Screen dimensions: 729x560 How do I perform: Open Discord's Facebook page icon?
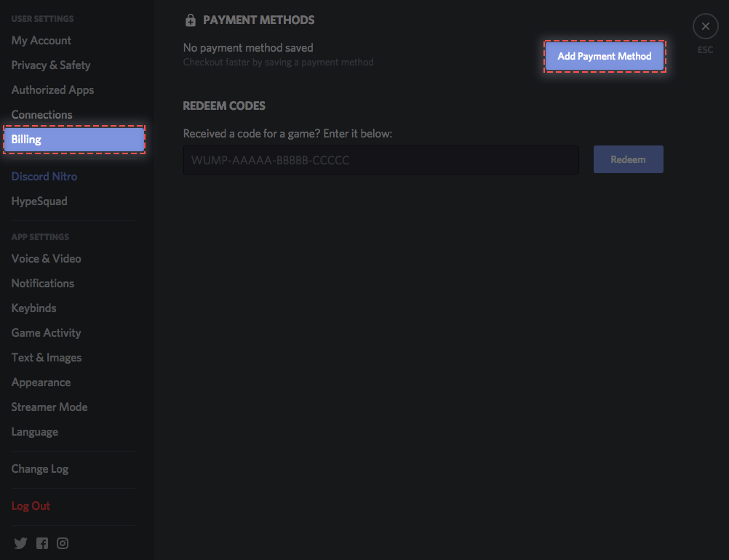pos(42,543)
